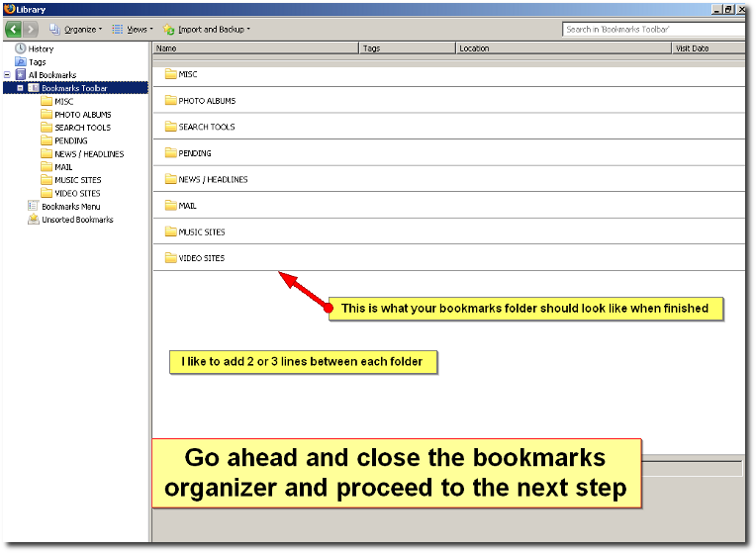756x553 pixels.
Task: Click MUSIC SITES folder icon in main list
Action: 170,231
